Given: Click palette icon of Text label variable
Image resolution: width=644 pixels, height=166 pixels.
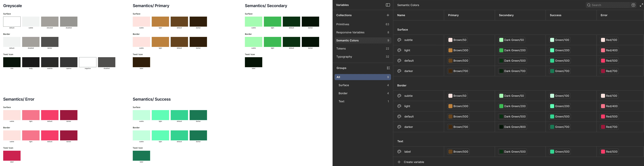Looking at the screenshot, I should tap(399, 151).
